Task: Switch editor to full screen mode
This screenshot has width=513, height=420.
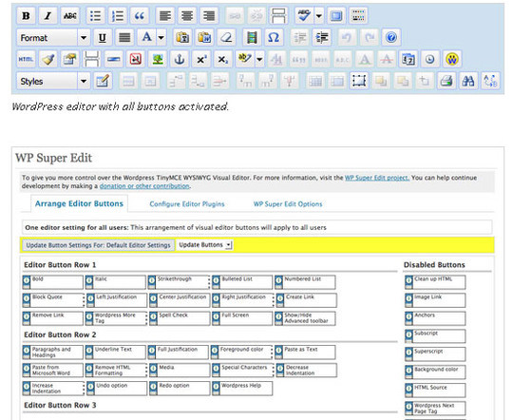Action: pos(336,15)
